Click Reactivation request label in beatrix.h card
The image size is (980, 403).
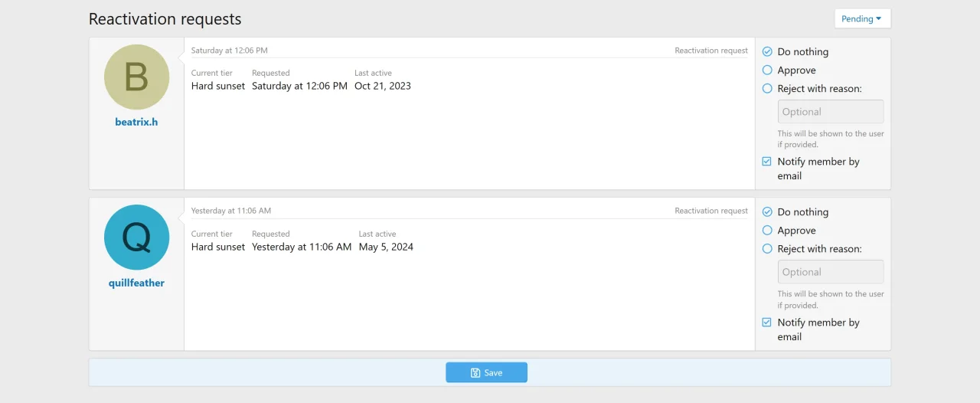click(x=711, y=51)
